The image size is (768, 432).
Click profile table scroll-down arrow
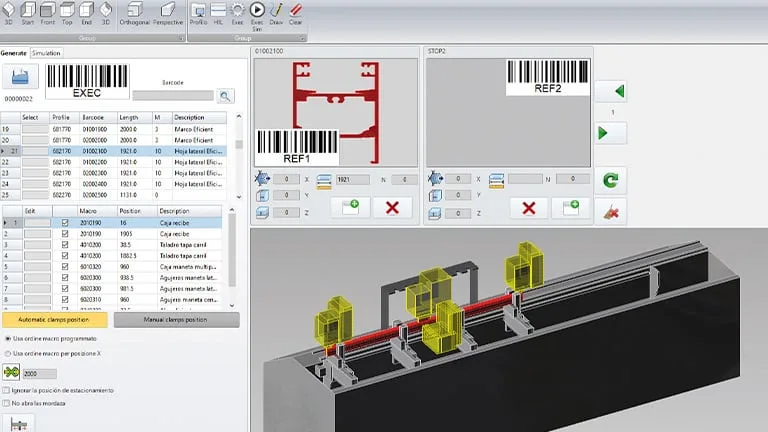point(239,197)
